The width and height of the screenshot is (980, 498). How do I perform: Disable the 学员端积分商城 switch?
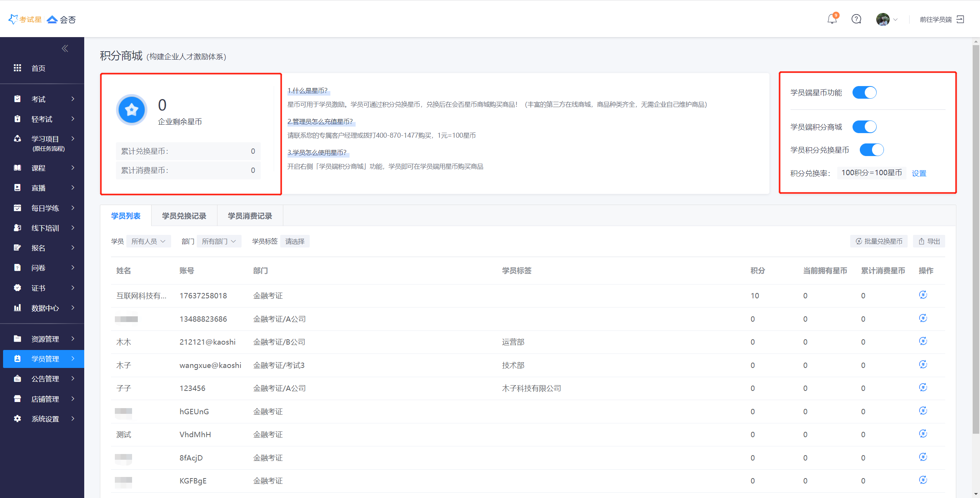click(864, 127)
